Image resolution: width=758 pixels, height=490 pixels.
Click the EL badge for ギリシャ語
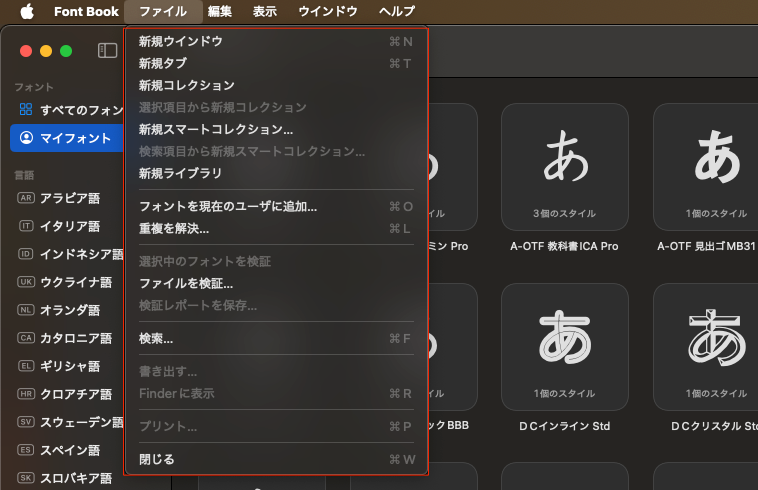tap(26, 366)
